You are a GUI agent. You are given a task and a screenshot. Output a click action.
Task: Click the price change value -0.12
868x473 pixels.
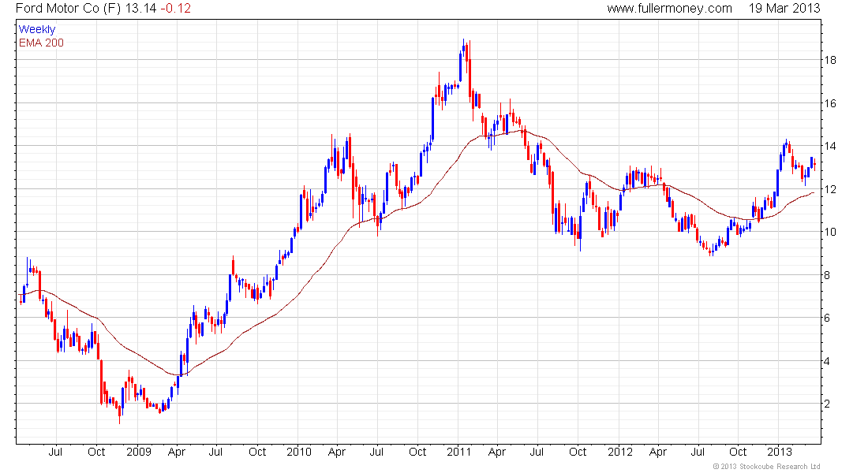coord(175,9)
